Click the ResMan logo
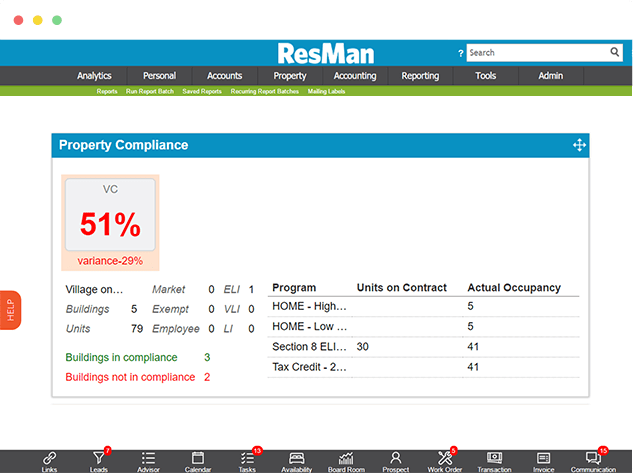The width and height of the screenshot is (634, 473). [x=325, y=54]
